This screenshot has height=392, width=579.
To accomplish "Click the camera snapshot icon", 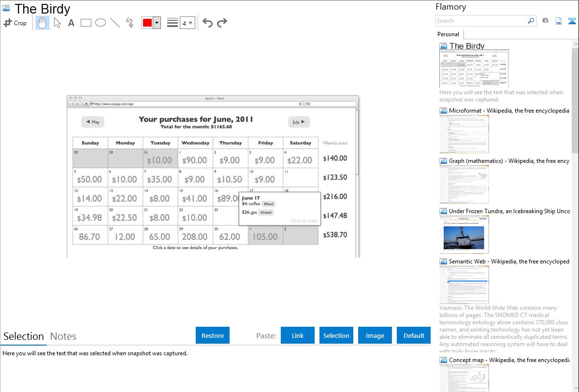I will coord(545,21).
